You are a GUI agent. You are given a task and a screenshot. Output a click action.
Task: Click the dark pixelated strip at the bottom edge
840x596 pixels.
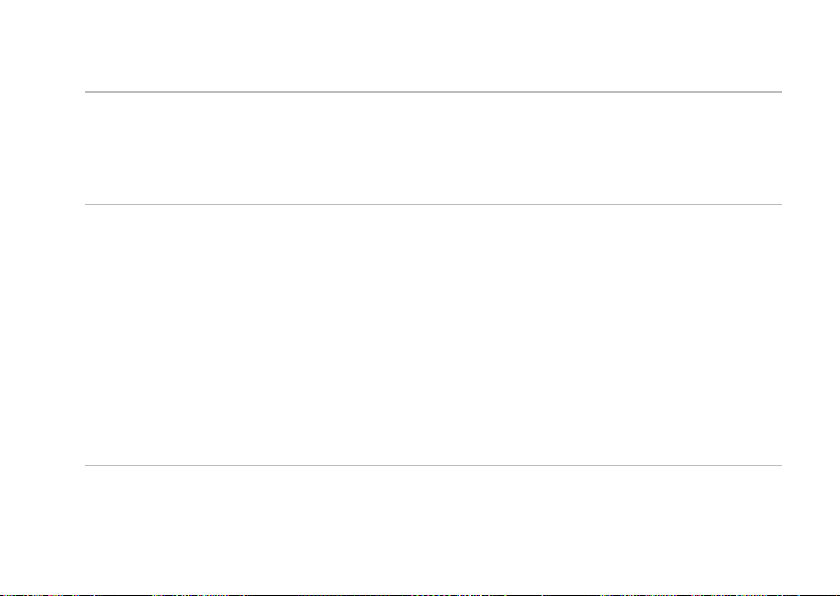point(420,594)
